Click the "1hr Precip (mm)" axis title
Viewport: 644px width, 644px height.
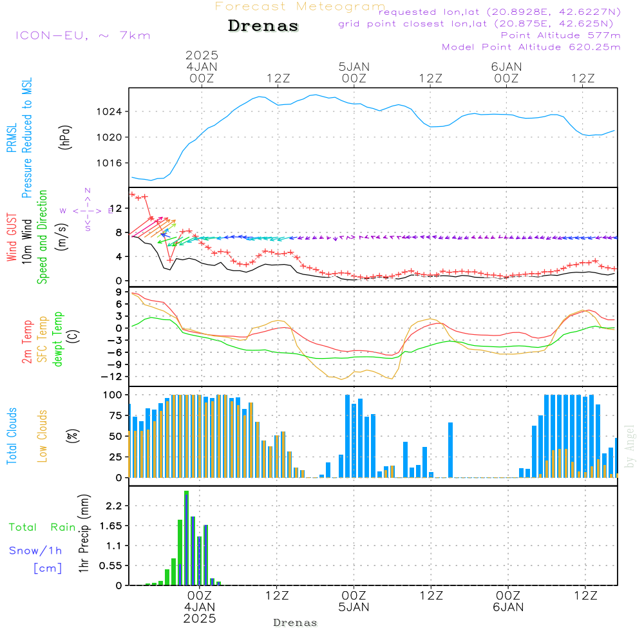point(84,533)
